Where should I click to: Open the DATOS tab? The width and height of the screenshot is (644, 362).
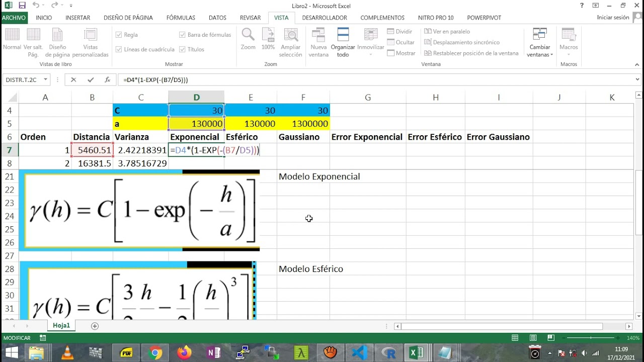pyautogui.click(x=217, y=18)
